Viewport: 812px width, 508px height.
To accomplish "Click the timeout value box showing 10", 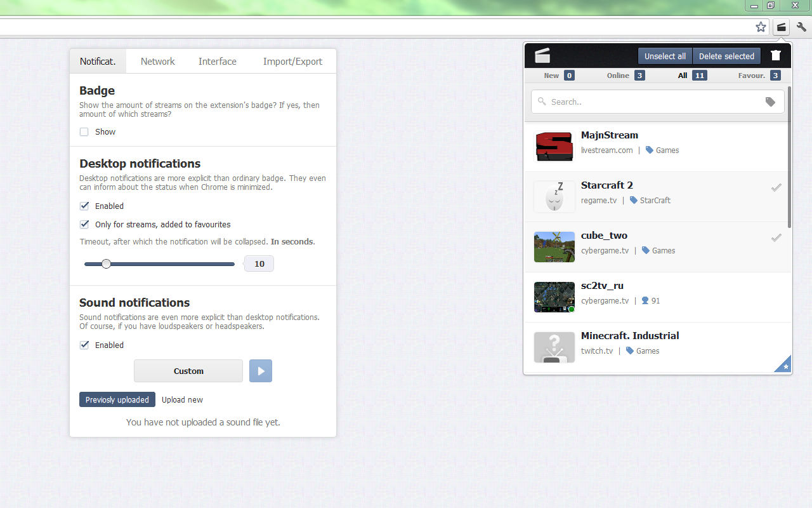I will [x=259, y=264].
